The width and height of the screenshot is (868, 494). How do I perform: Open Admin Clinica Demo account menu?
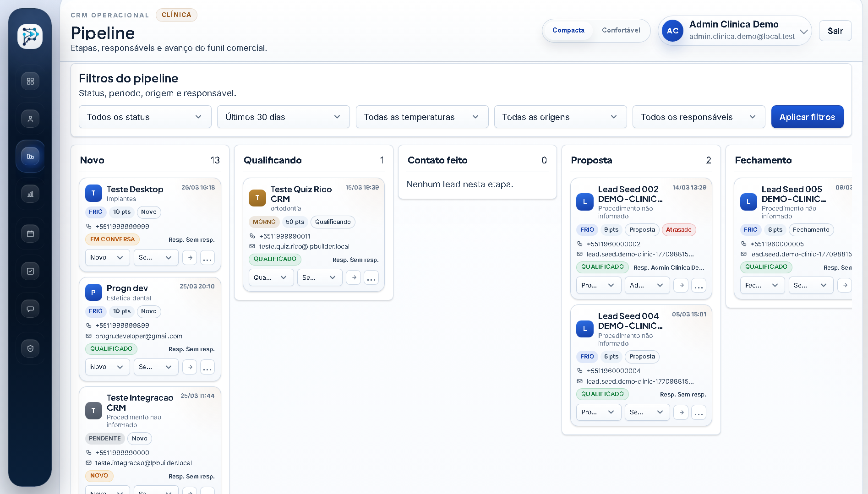tap(735, 31)
